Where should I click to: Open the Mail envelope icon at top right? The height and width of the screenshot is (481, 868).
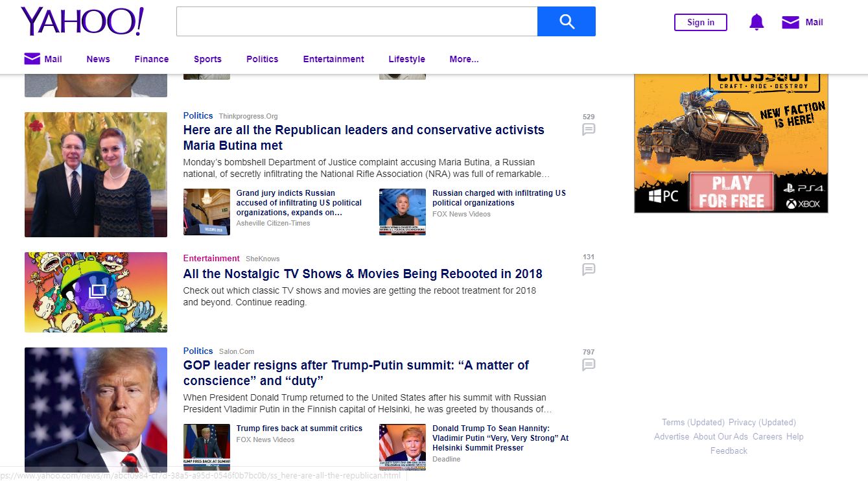pos(790,23)
